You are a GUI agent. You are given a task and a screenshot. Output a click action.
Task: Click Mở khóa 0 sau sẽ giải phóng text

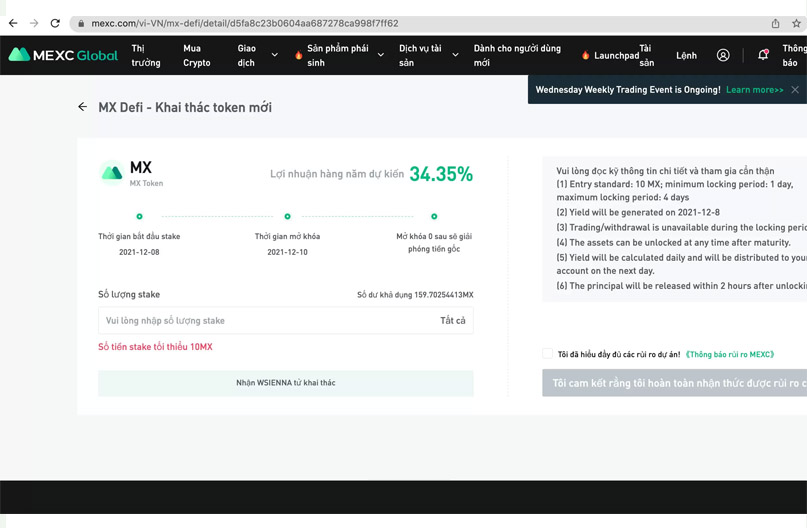pos(434,242)
